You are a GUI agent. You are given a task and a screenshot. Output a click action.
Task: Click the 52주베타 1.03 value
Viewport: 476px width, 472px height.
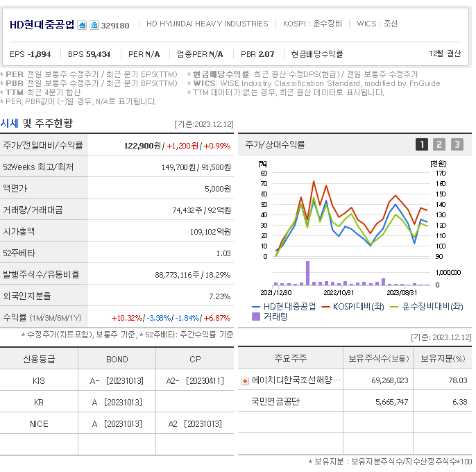(223, 253)
